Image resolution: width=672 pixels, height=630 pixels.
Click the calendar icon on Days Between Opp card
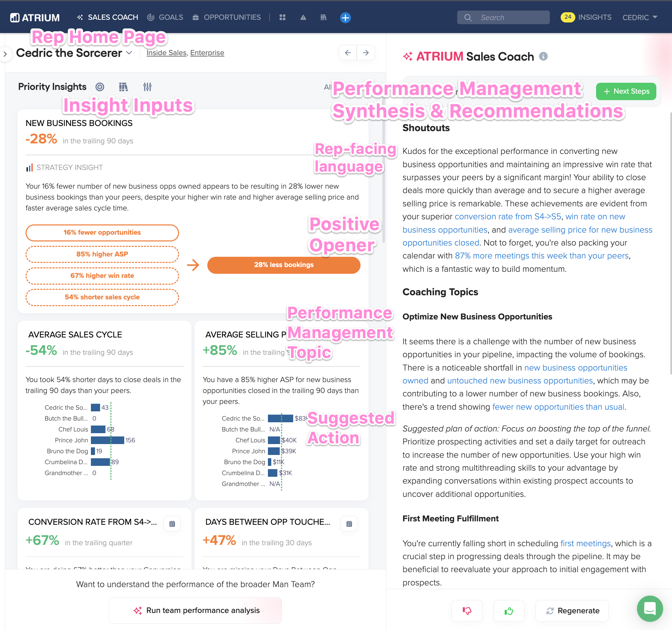[349, 524]
